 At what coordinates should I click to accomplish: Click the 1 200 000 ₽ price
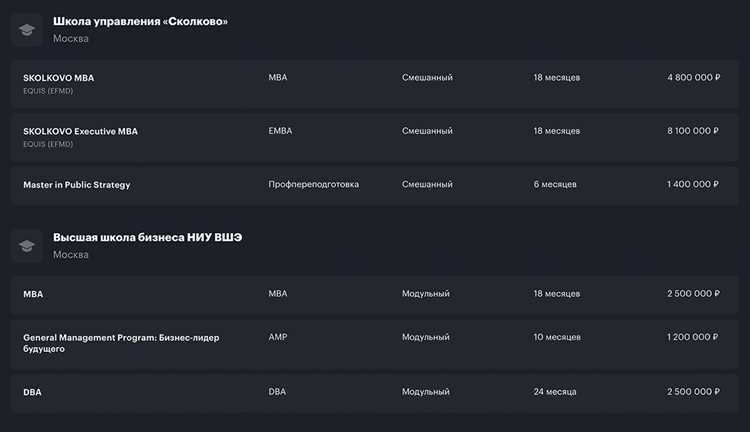click(x=693, y=338)
